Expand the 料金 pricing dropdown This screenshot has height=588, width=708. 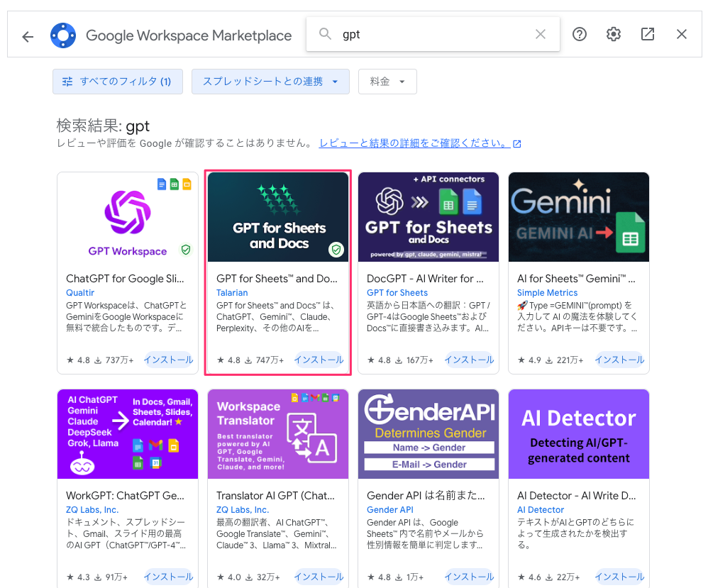[387, 82]
